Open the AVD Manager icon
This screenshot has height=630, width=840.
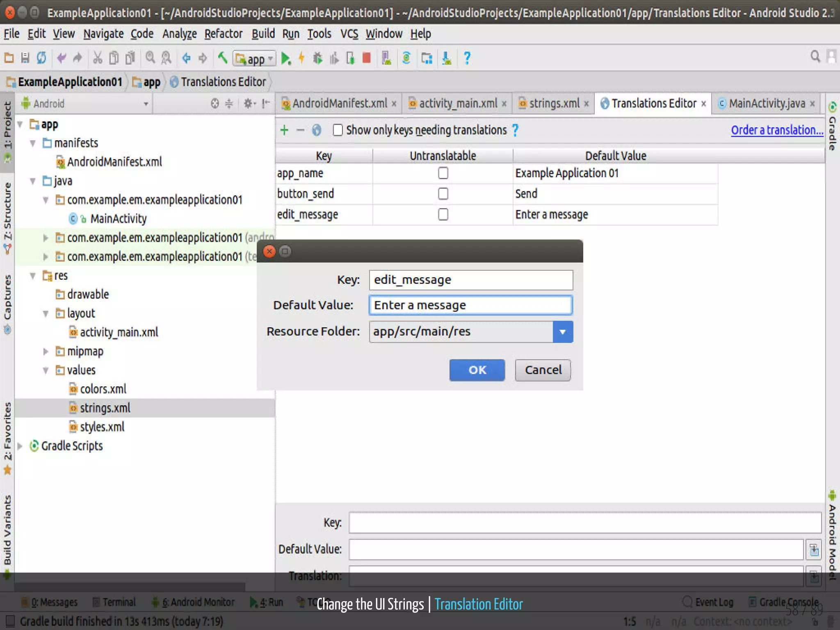(x=386, y=58)
